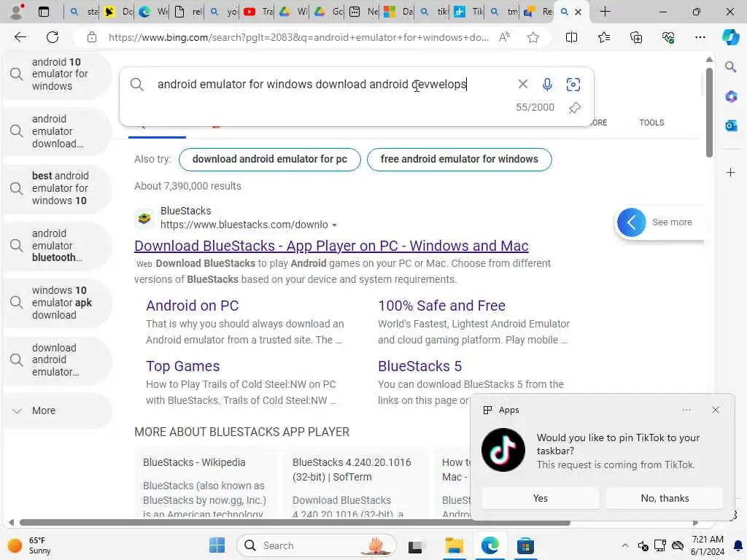Viewport: 747px width, 560px height.
Task: Open Windows Start menu
Action: coord(217,545)
